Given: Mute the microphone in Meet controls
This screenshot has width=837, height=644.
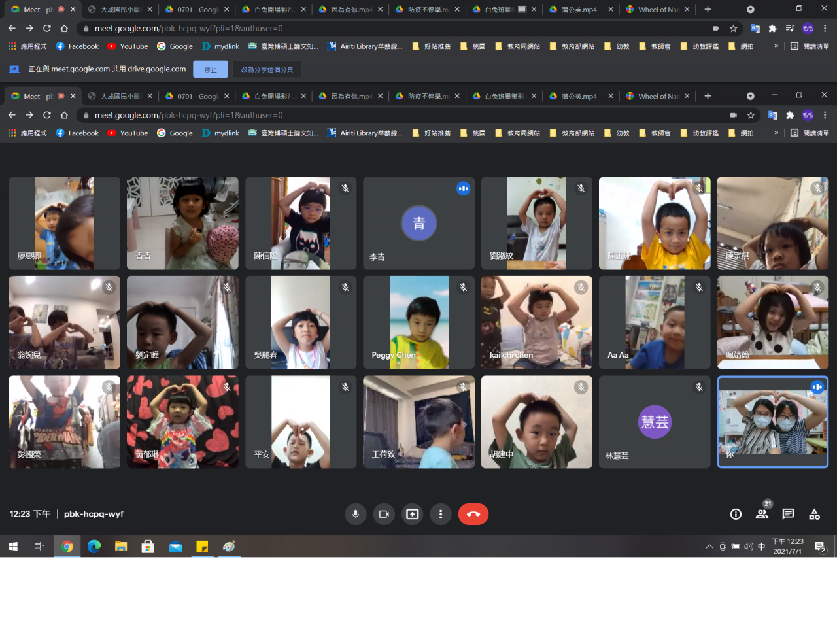Looking at the screenshot, I should (355, 515).
